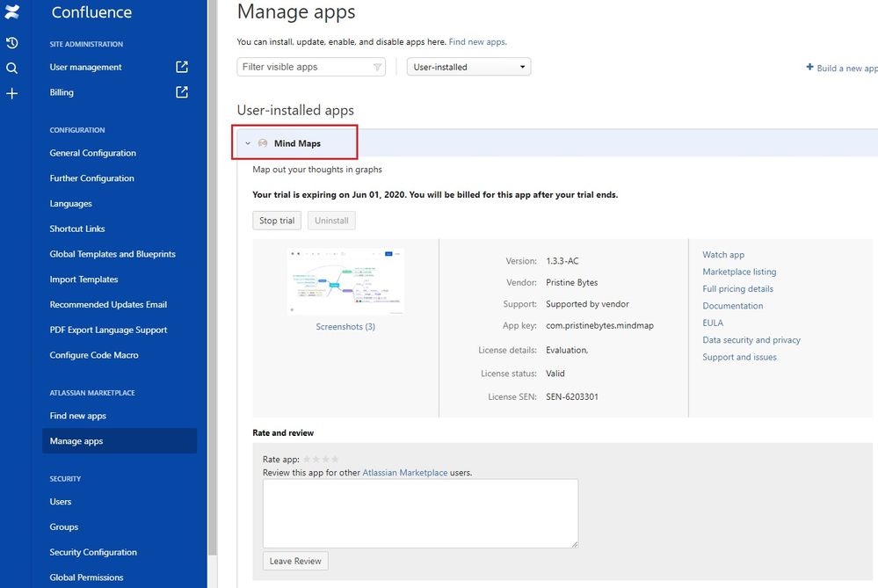
Task: Follow the Find new apps link in description
Action: (x=477, y=42)
